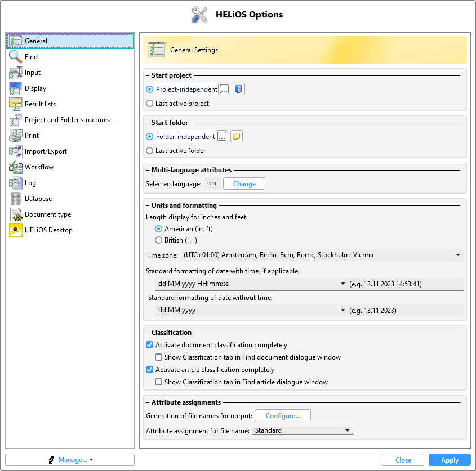Select the Project-independent radio button

click(149, 89)
